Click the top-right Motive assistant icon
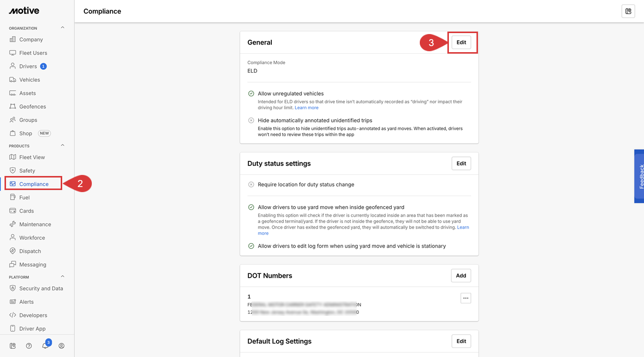This screenshot has height=357, width=644. (x=628, y=11)
